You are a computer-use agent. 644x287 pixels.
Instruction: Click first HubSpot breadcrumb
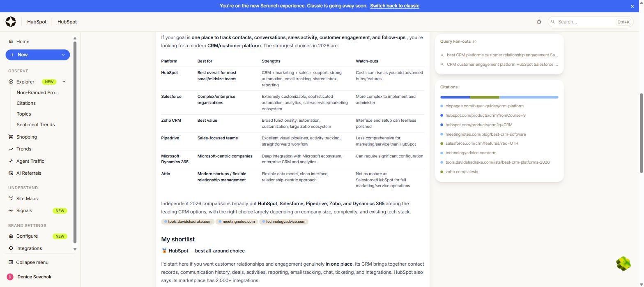tap(37, 22)
